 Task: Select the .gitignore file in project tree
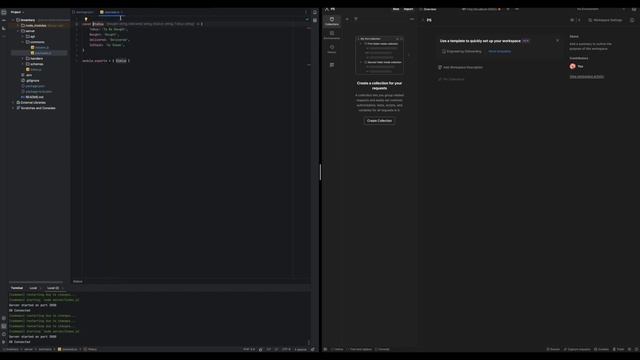[x=30, y=80]
